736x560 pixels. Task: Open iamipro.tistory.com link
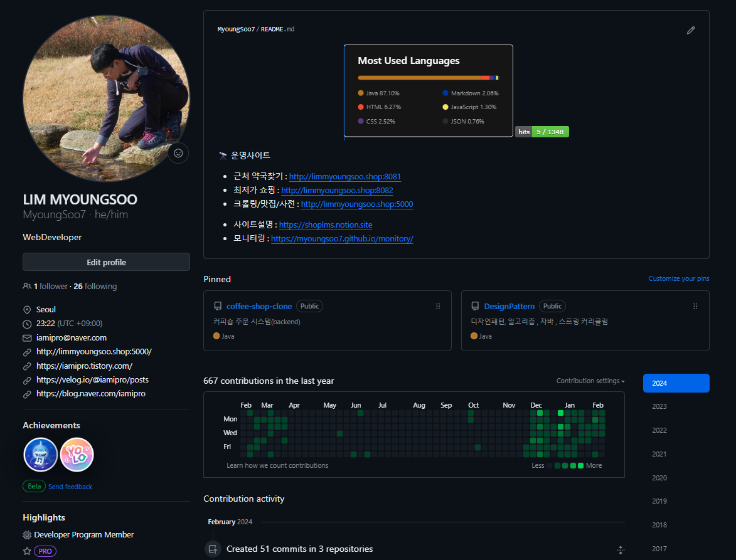85,366
